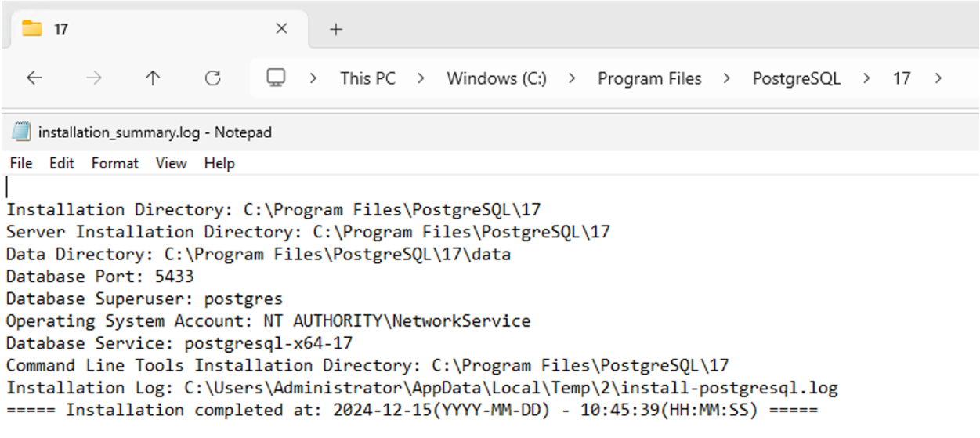The width and height of the screenshot is (980, 438).
Task: Expand the chevron after Windows (C:)
Action: [x=572, y=78]
